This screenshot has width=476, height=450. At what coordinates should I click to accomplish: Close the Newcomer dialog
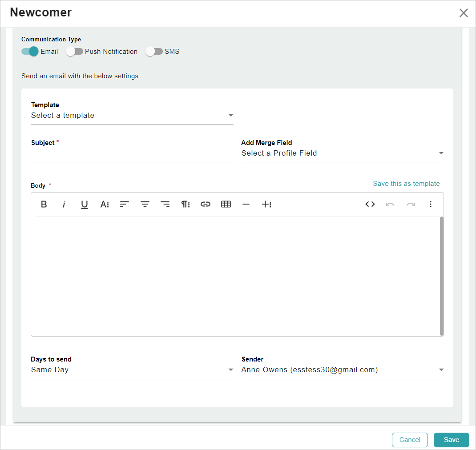point(464,13)
